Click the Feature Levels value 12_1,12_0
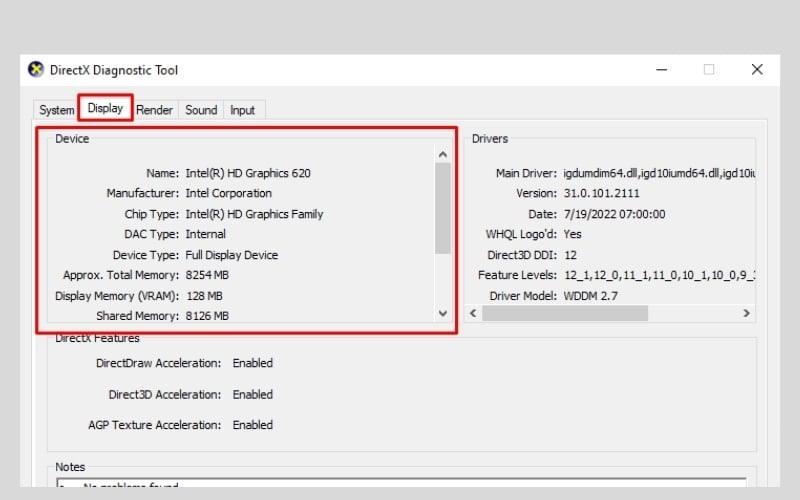Screen dimensions: 800x500 tap(659, 275)
